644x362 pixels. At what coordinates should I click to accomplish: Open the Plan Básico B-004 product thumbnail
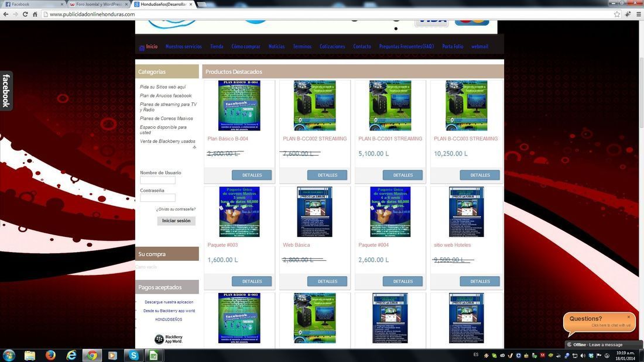pos(239,105)
